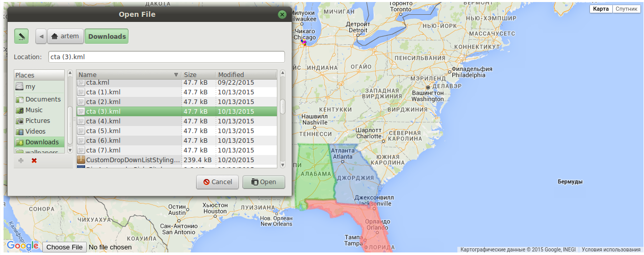Image resolution: width=644 pixels, height=255 pixels.
Task: Select Downloads in the Places sidebar
Action: coord(40,142)
